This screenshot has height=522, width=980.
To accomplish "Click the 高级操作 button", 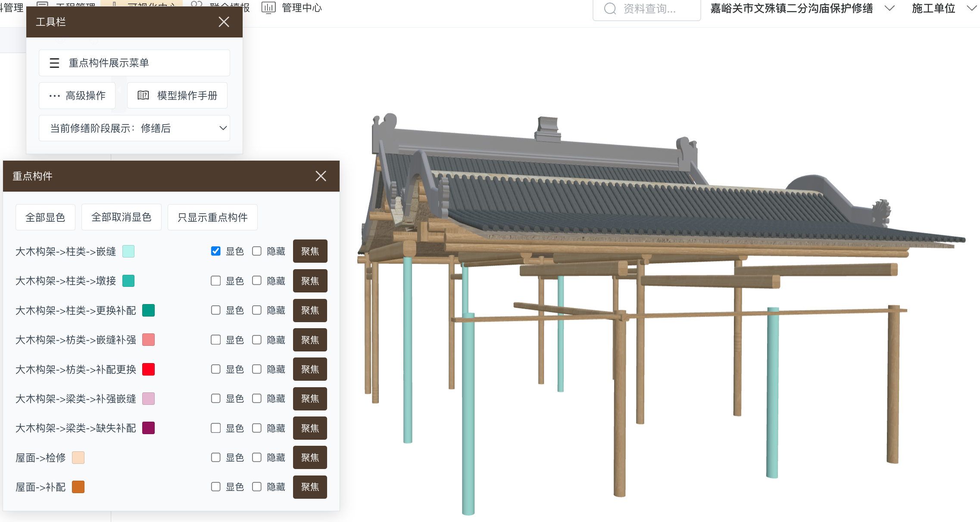I will coord(77,96).
